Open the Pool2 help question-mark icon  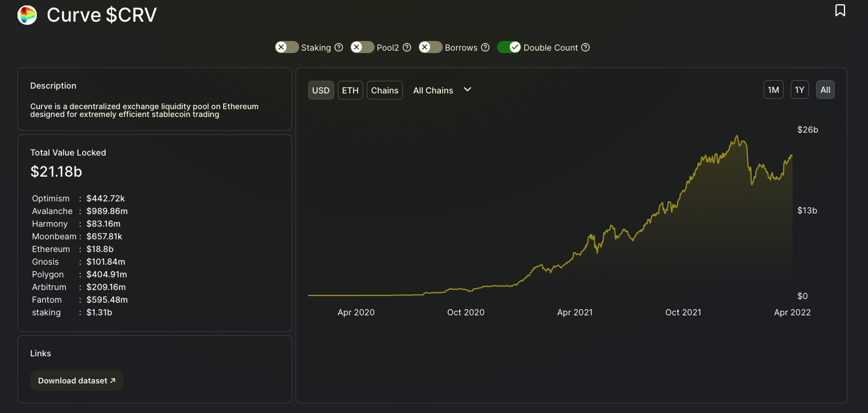[x=407, y=47]
